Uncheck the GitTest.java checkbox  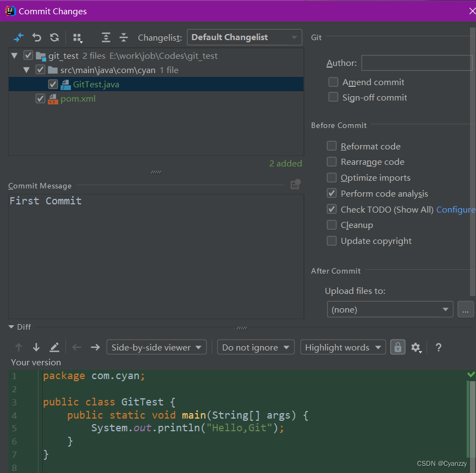click(53, 84)
